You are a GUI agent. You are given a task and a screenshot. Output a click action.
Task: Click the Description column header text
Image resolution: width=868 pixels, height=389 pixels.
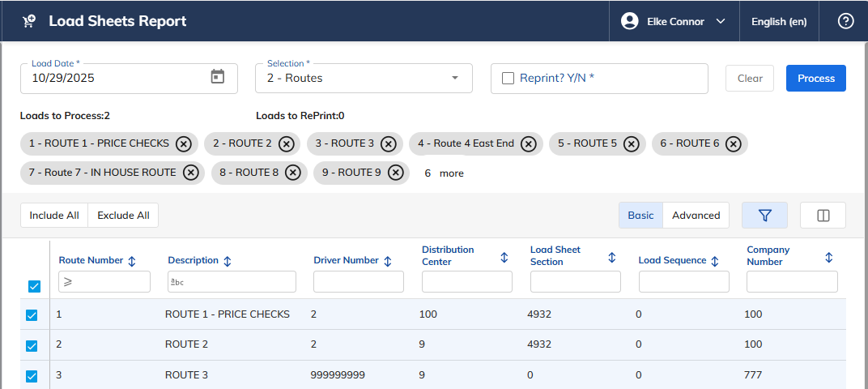coord(194,260)
